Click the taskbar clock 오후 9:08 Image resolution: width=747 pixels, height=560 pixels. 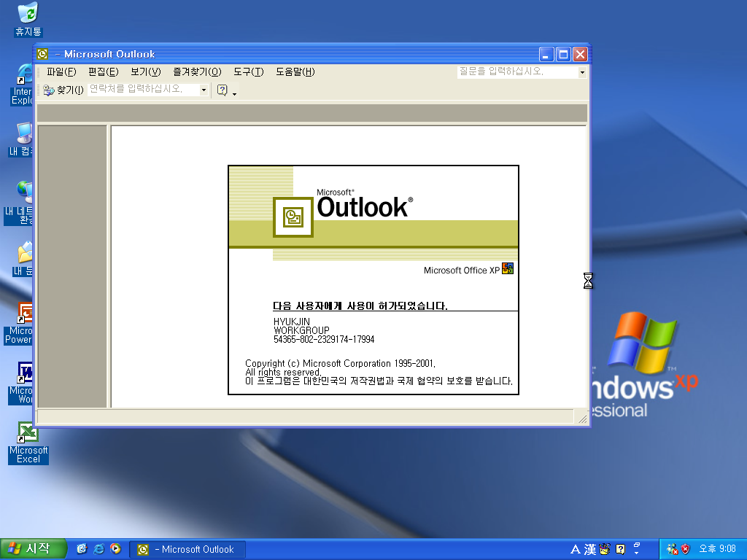click(x=718, y=549)
